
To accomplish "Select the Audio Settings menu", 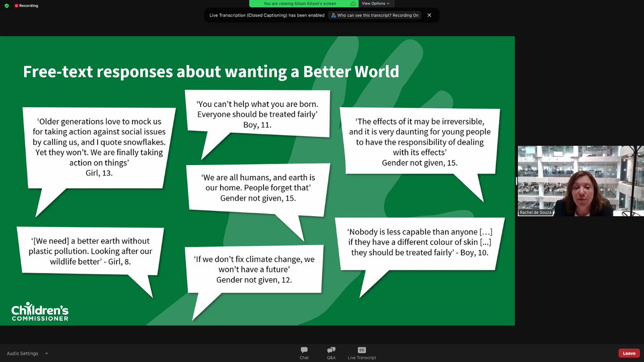I will point(24,353).
